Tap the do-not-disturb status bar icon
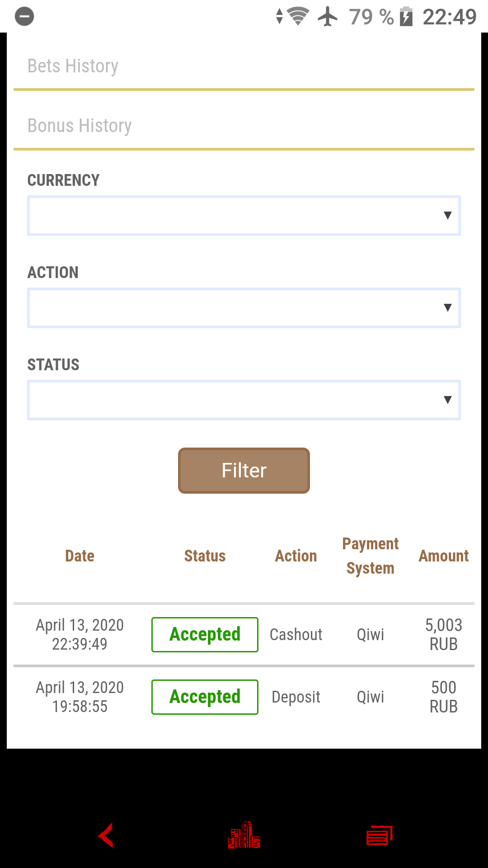This screenshot has height=868, width=488. pyautogui.click(x=24, y=17)
